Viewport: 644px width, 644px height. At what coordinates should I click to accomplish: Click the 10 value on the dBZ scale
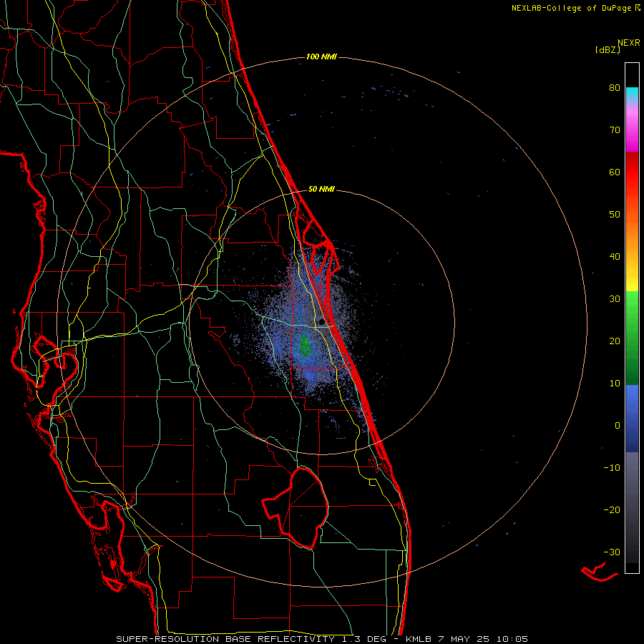point(615,384)
